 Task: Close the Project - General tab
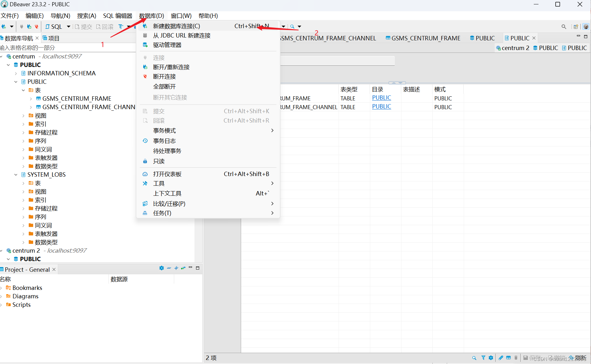click(54, 270)
